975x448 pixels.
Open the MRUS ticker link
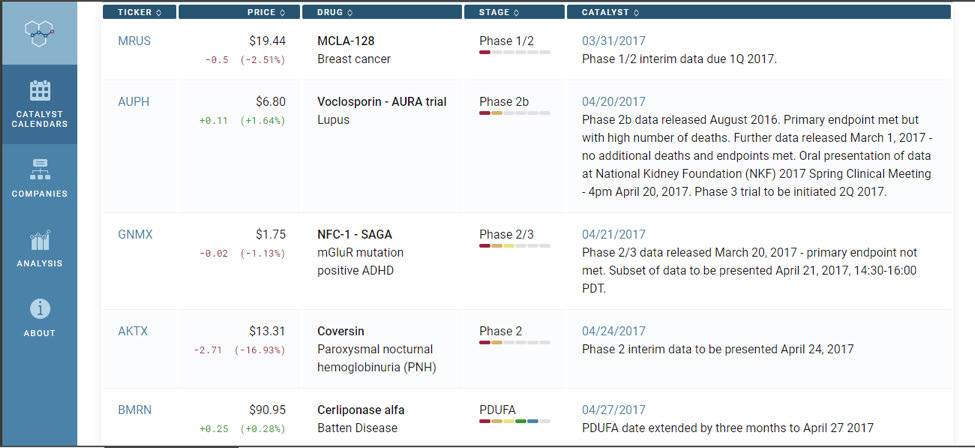[135, 41]
